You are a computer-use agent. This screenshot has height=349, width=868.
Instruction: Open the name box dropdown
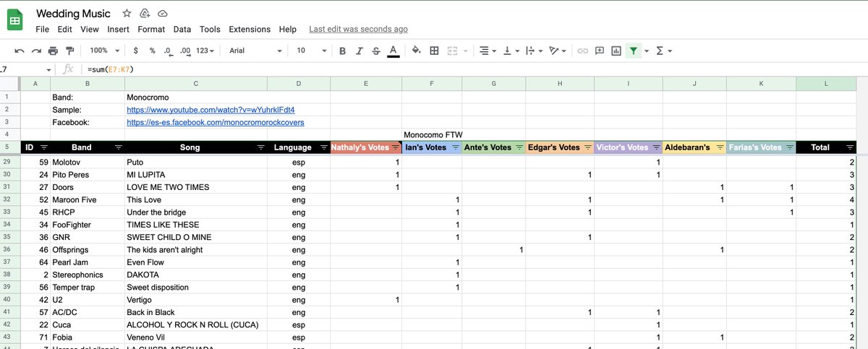coord(48,69)
